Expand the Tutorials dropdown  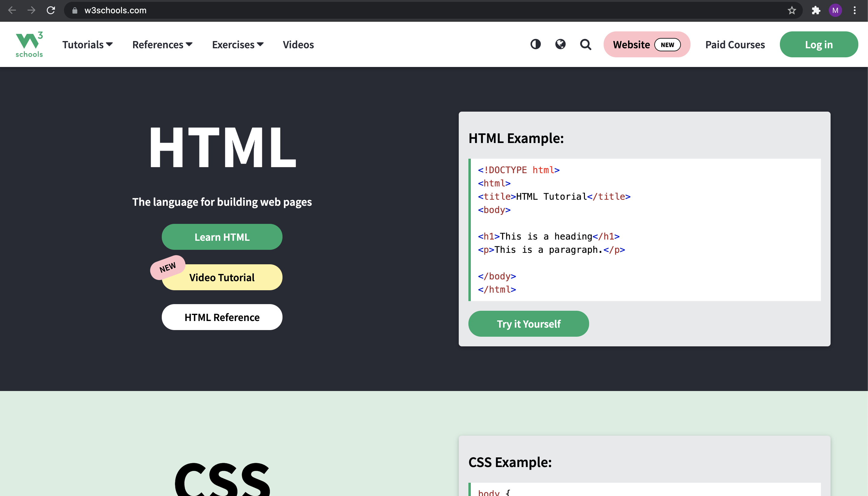coord(88,44)
